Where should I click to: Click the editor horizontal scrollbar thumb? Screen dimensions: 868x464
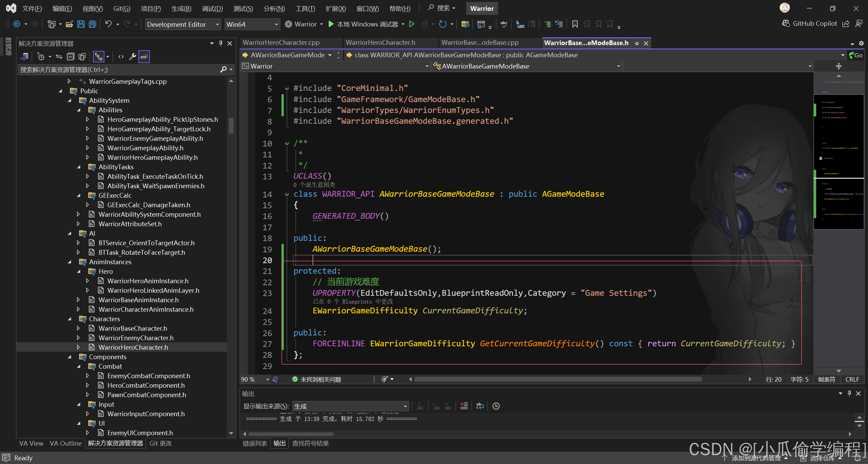[x=558, y=379]
